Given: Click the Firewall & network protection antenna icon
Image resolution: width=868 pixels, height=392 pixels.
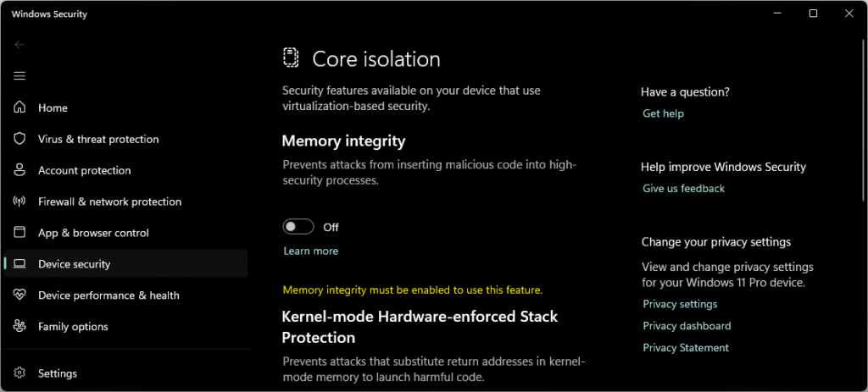Looking at the screenshot, I should pyautogui.click(x=19, y=202).
